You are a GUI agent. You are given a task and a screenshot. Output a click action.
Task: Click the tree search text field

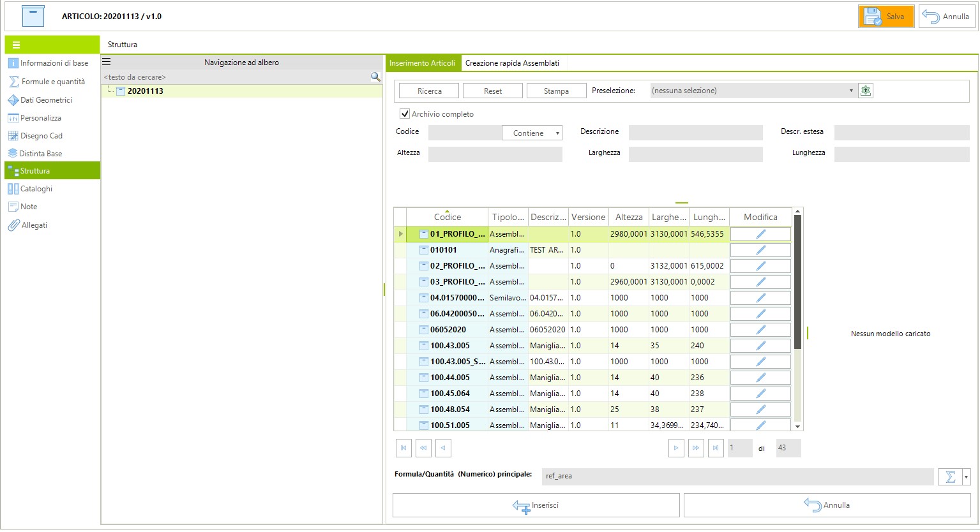[x=236, y=77]
